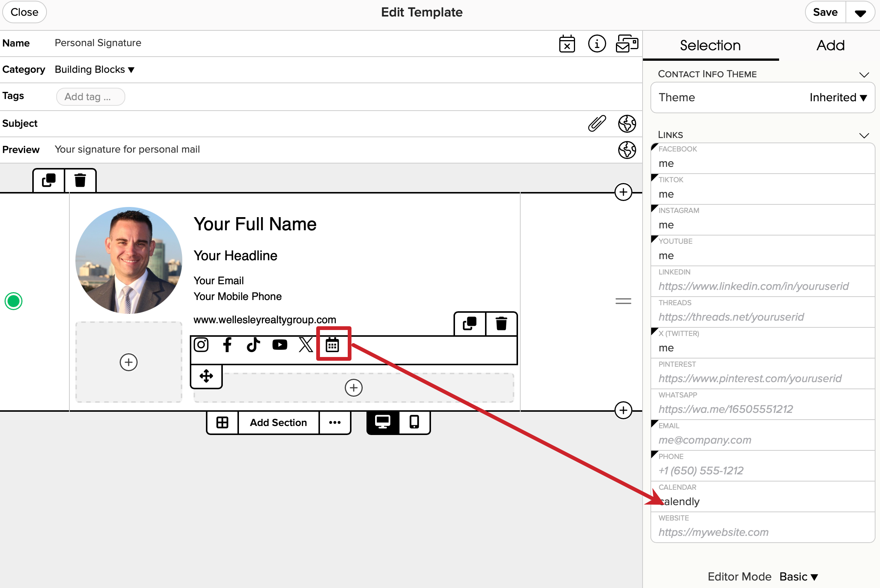Click the calendar with X icon
This screenshot has height=588, width=880.
click(567, 44)
